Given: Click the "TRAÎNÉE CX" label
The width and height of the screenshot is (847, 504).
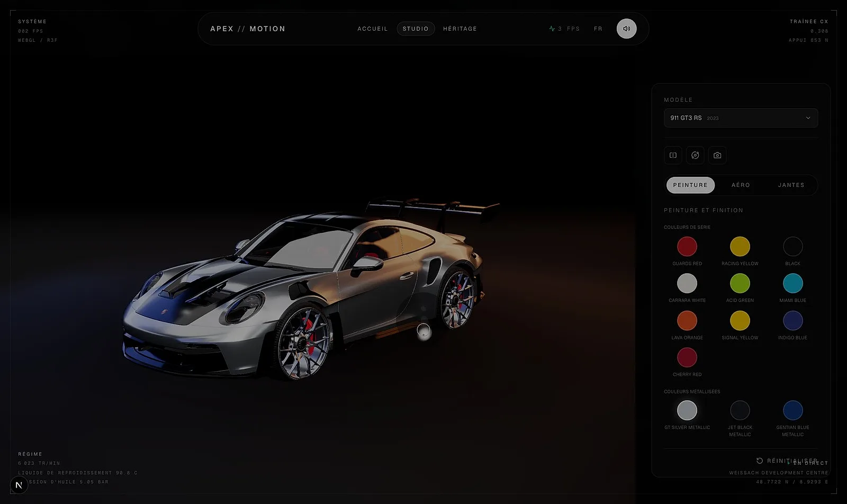Looking at the screenshot, I should 809,22.
